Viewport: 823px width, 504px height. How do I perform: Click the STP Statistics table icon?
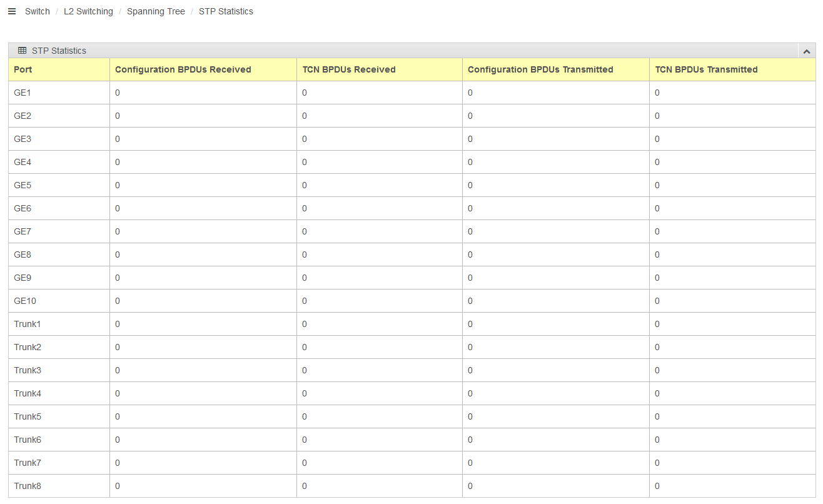tap(23, 51)
